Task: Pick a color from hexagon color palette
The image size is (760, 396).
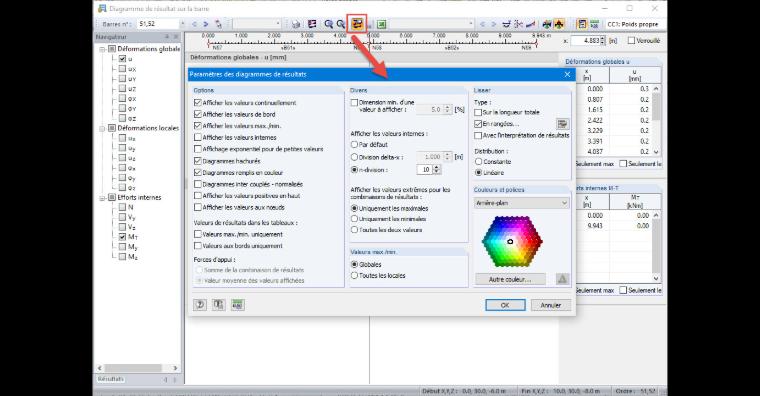Action: [x=512, y=241]
